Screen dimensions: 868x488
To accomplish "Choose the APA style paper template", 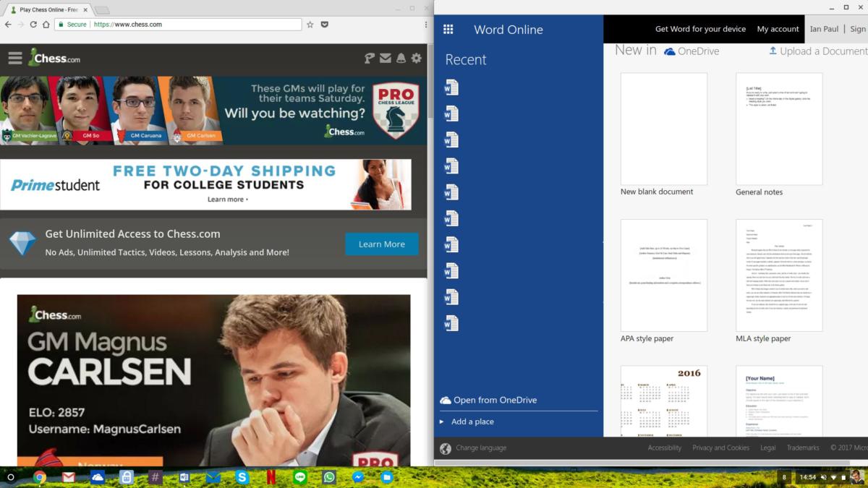I will coord(664,275).
